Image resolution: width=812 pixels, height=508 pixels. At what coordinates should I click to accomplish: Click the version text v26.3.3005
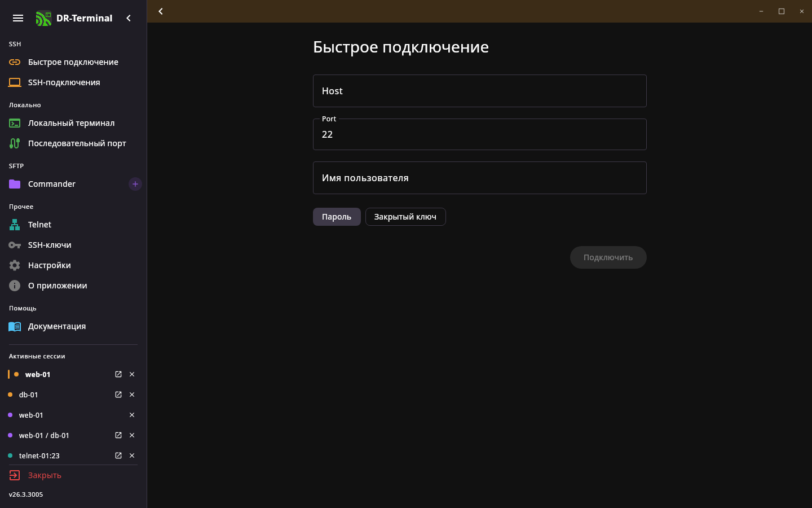point(26,494)
